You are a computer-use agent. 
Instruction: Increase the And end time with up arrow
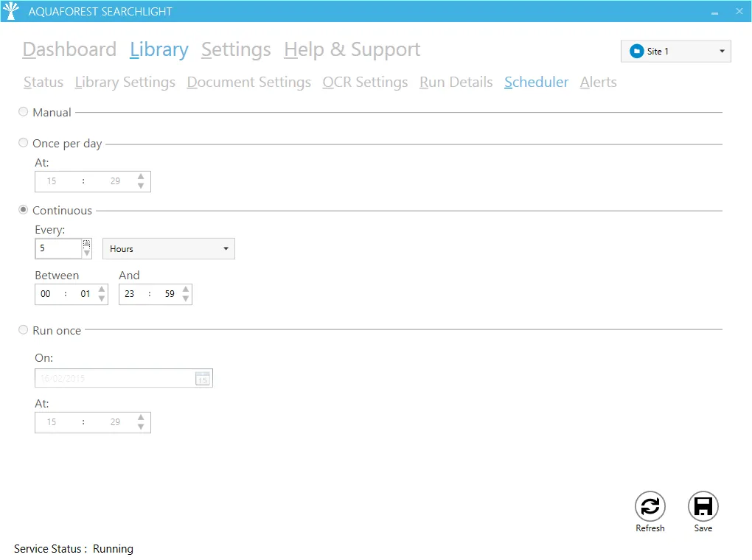[x=186, y=289]
